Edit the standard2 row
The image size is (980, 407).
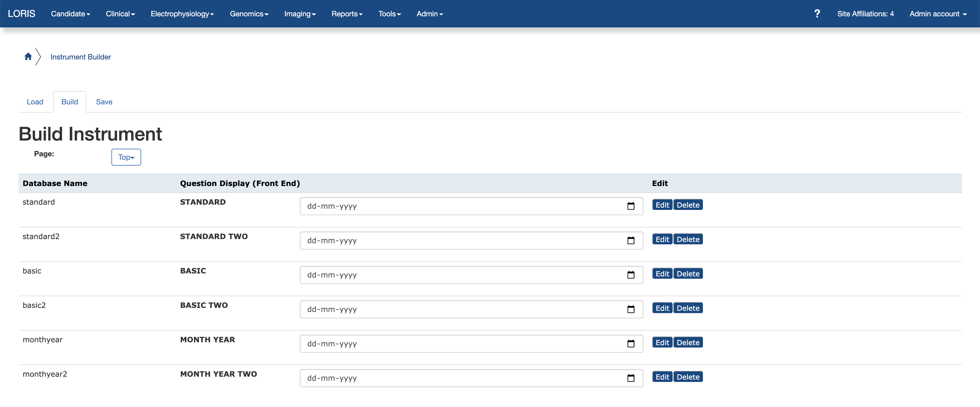coord(662,239)
